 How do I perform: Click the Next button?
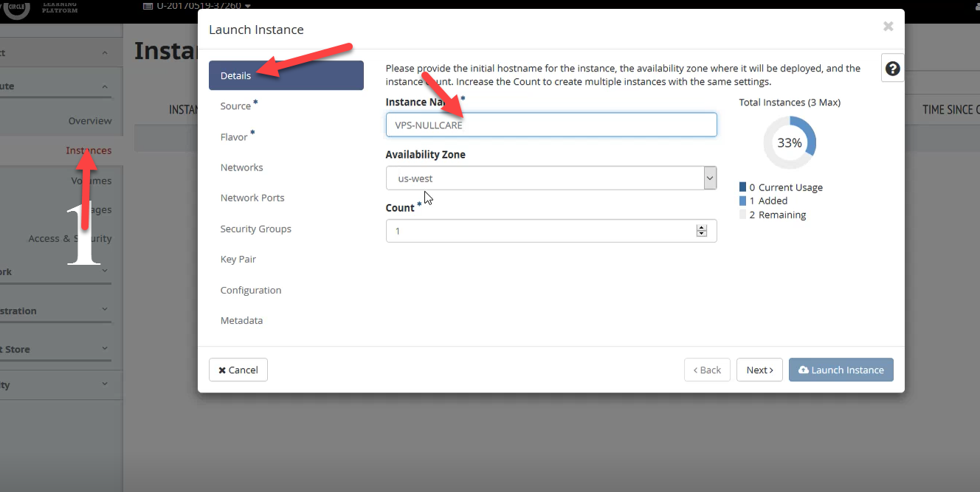click(x=759, y=370)
